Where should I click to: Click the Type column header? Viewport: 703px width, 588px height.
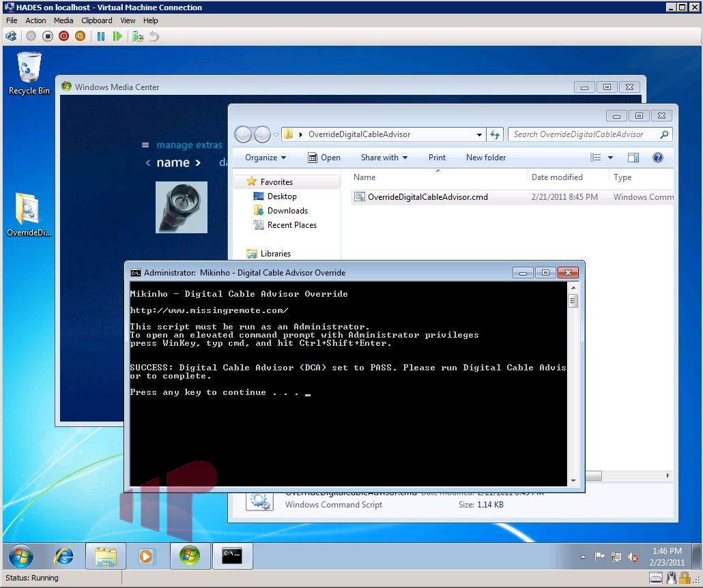622,177
